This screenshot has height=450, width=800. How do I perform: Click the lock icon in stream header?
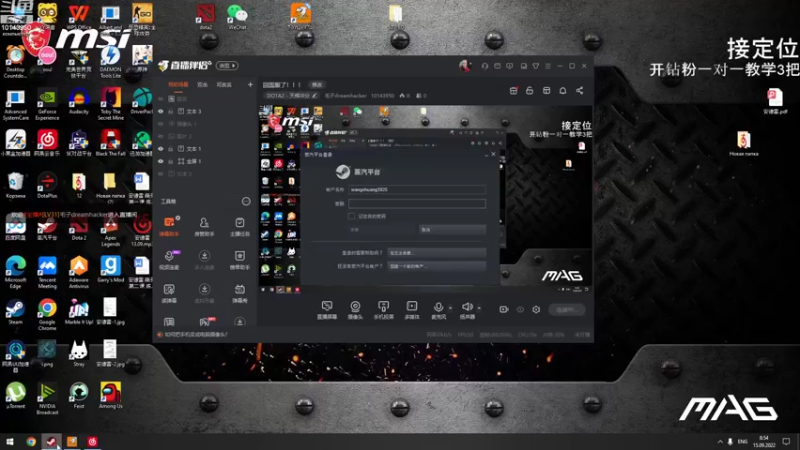pos(530,90)
